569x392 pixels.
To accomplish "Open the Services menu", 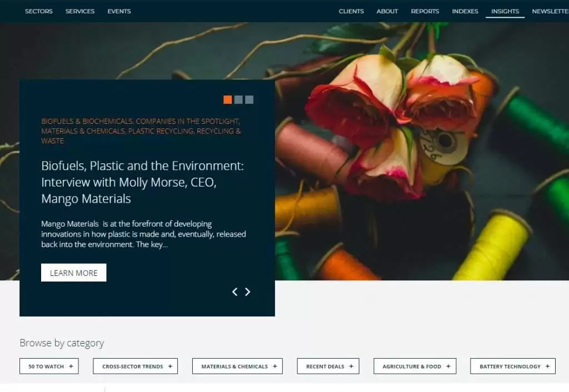I will (x=80, y=11).
